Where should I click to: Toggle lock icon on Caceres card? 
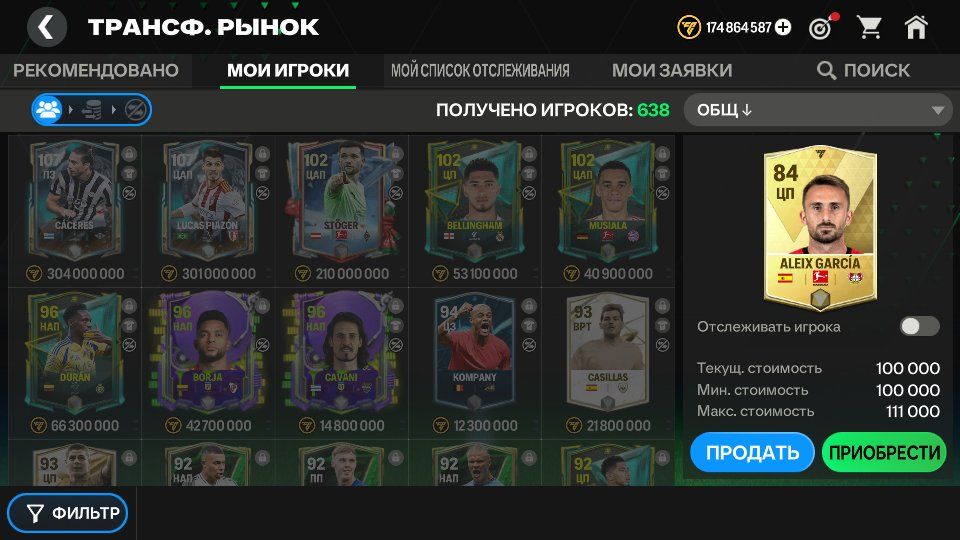tap(129, 154)
